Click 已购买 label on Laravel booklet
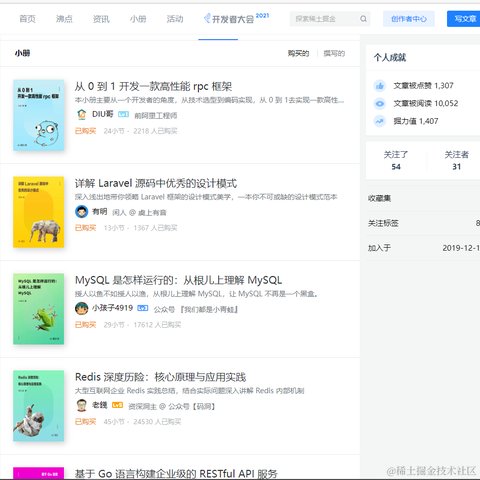The height and width of the screenshot is (480, 480). point(85,228)
